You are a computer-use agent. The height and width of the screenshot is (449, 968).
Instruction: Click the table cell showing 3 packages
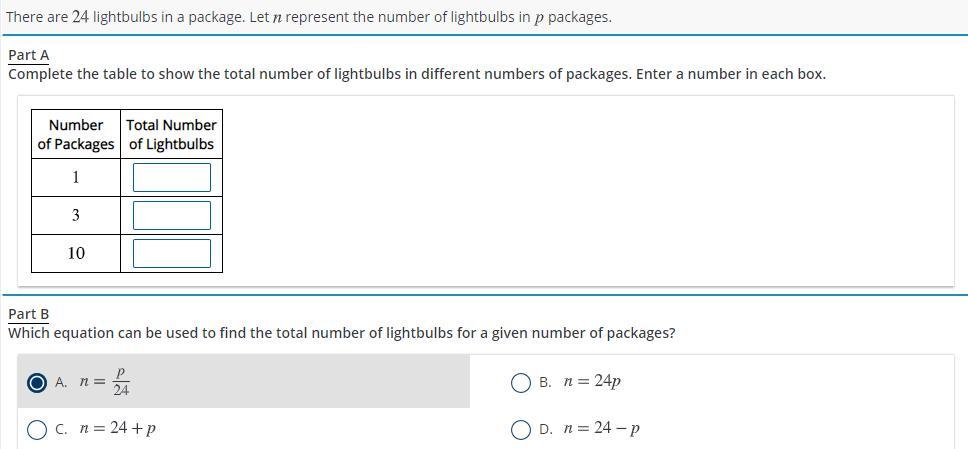pyautogui.click(x=76, y=216)
